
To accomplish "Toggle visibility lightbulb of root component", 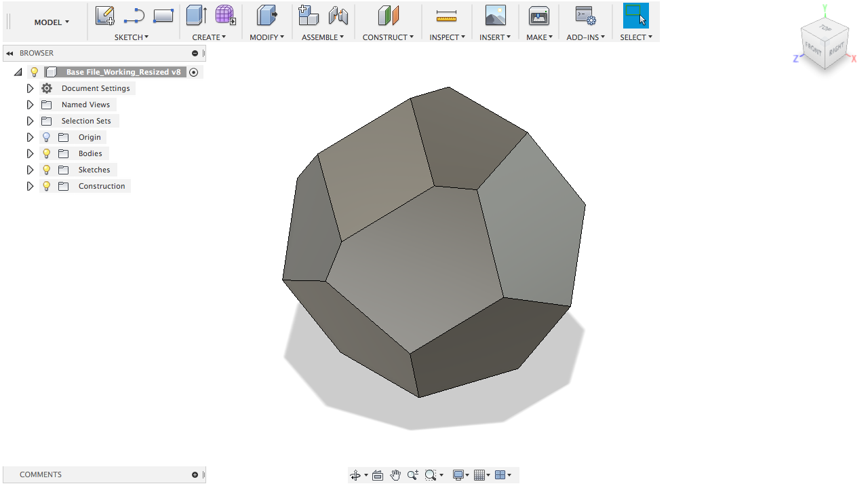I will [x=35, y=72].
